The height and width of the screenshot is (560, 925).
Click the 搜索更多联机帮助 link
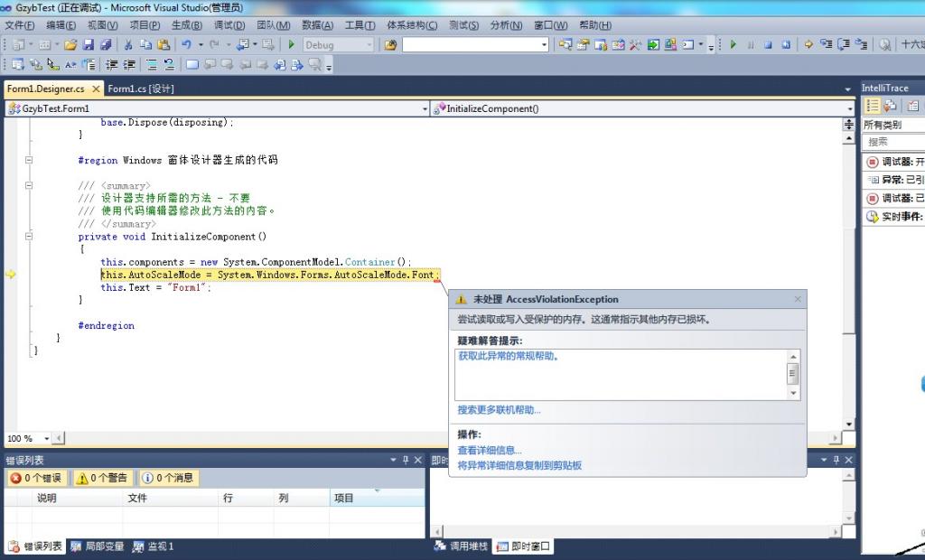499,409
